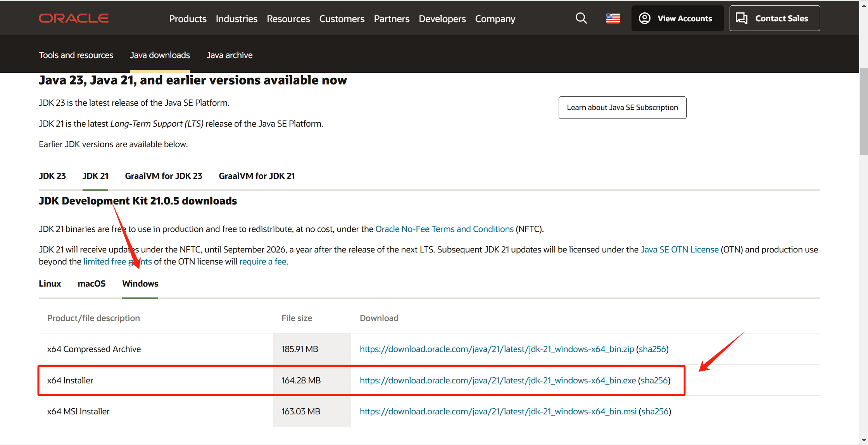This screenshot has width=868, height=445.
Task: Expand the Developers menu
Action: [x=442, y=19]
